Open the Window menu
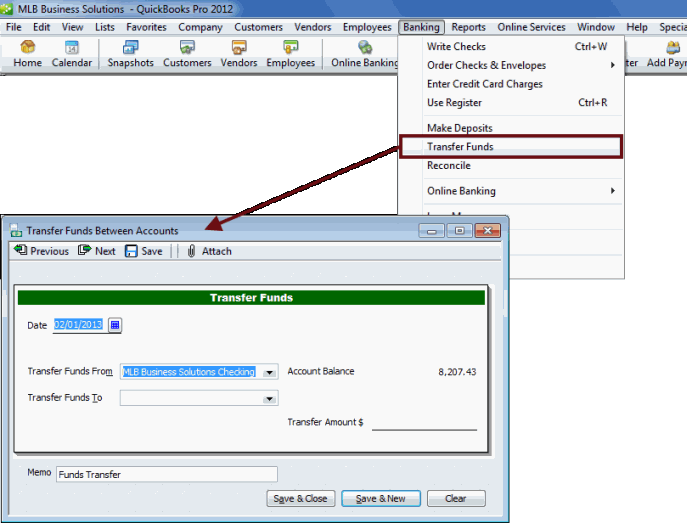 [x=595, y=27]
